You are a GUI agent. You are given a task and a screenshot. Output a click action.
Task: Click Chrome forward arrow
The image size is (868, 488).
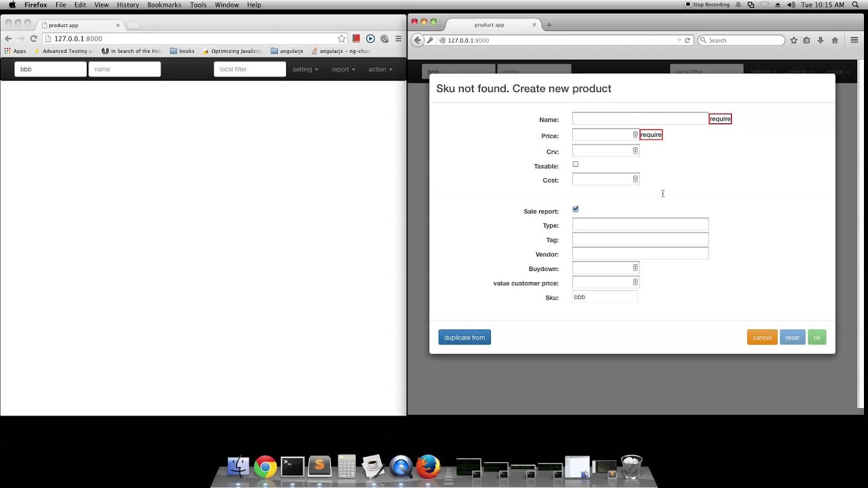[x=20, y=39]
